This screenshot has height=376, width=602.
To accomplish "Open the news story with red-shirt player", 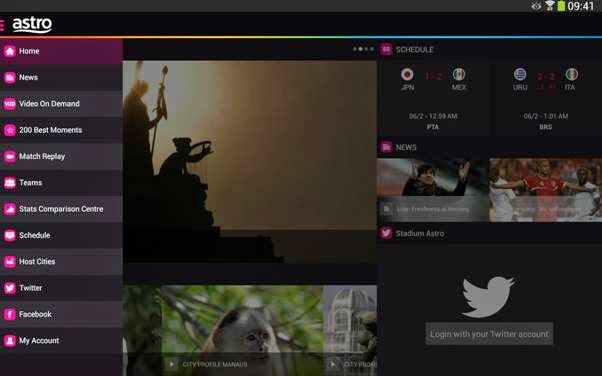I will pyautogui.click(x=546, y=190).
